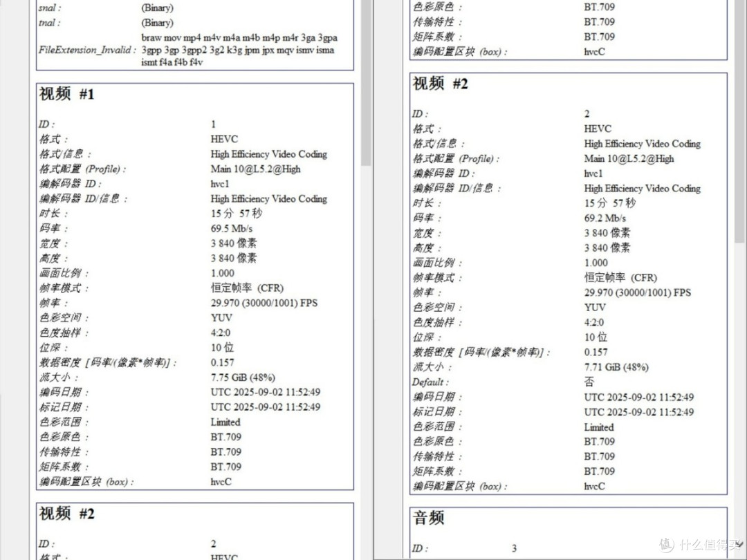This screenshot has height=560, width=747.
Task: Click BT.709 in 色彩原色 row under 视频 #1
Action: click(226, 437)
